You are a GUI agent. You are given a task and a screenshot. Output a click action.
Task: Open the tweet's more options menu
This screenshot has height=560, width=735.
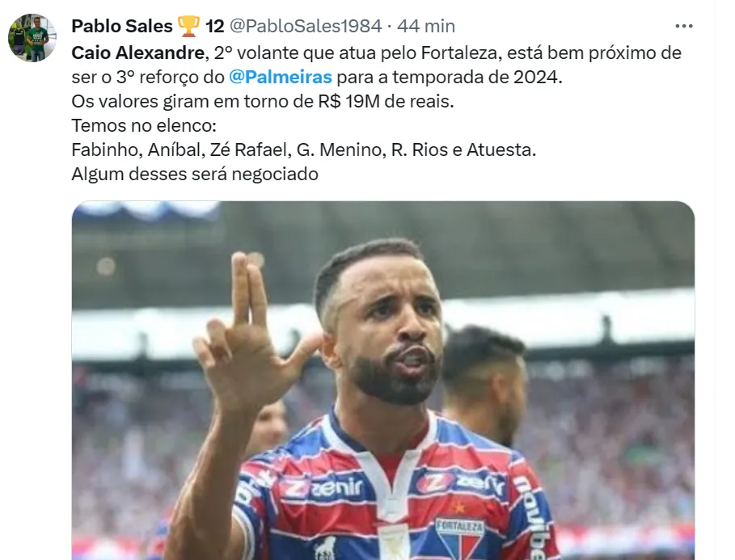[x=684, y=26]
